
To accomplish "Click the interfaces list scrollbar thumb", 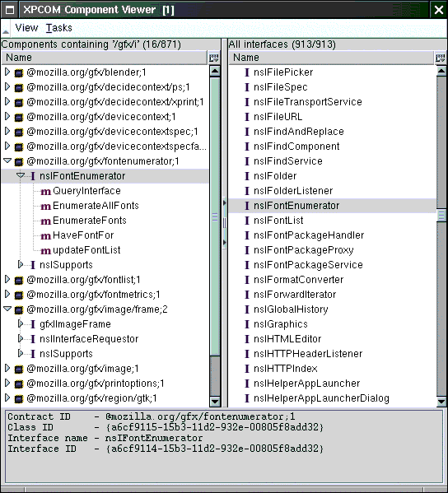I will click(441, 216).
